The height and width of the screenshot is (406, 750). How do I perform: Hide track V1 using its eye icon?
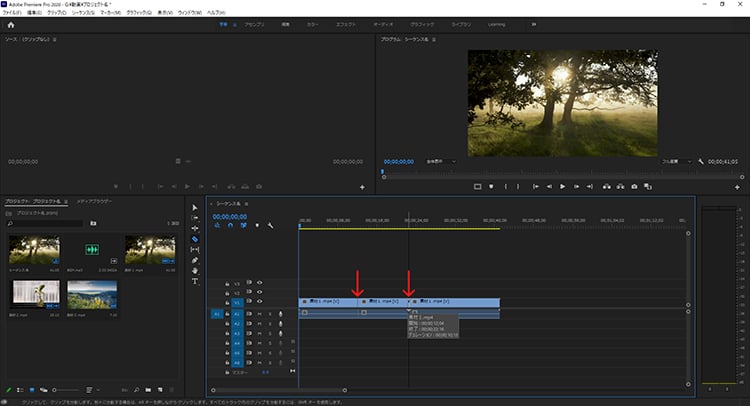tap(260, 302)
